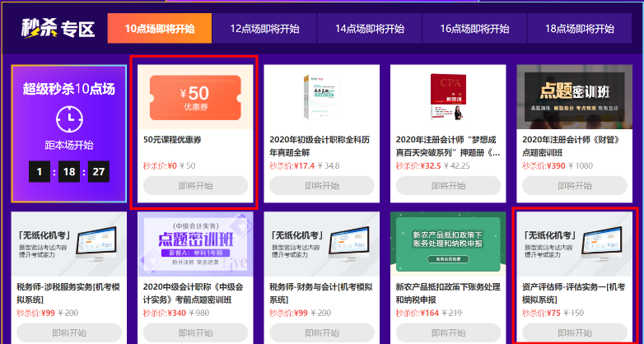Click the crossed-out ¥34.8 original price

329,166
